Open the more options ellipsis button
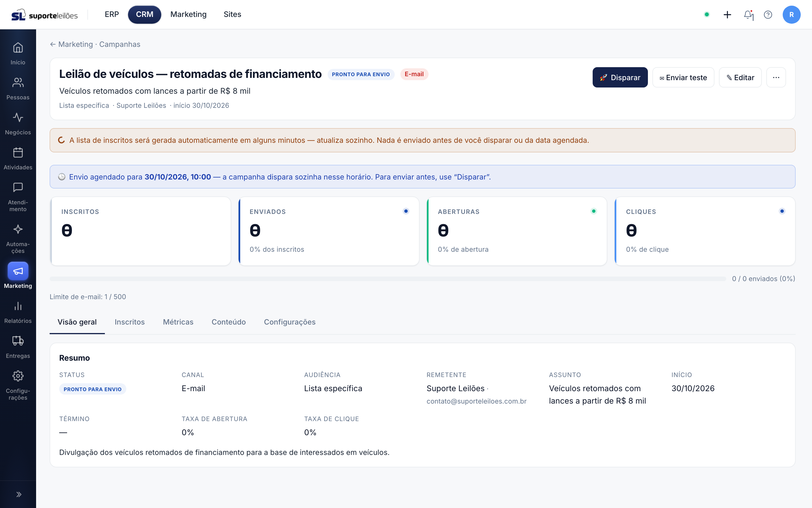 tap(776, 77)
